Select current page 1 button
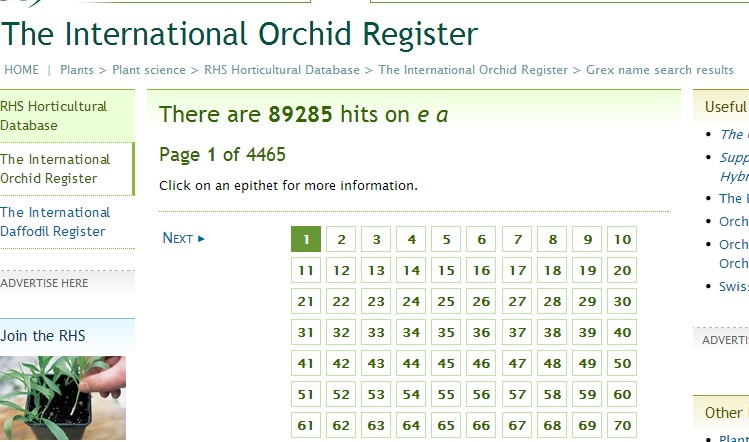 pos(306,239)
